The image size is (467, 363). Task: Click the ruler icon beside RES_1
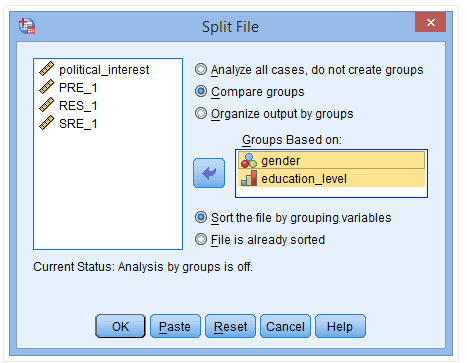coord(47,105)
